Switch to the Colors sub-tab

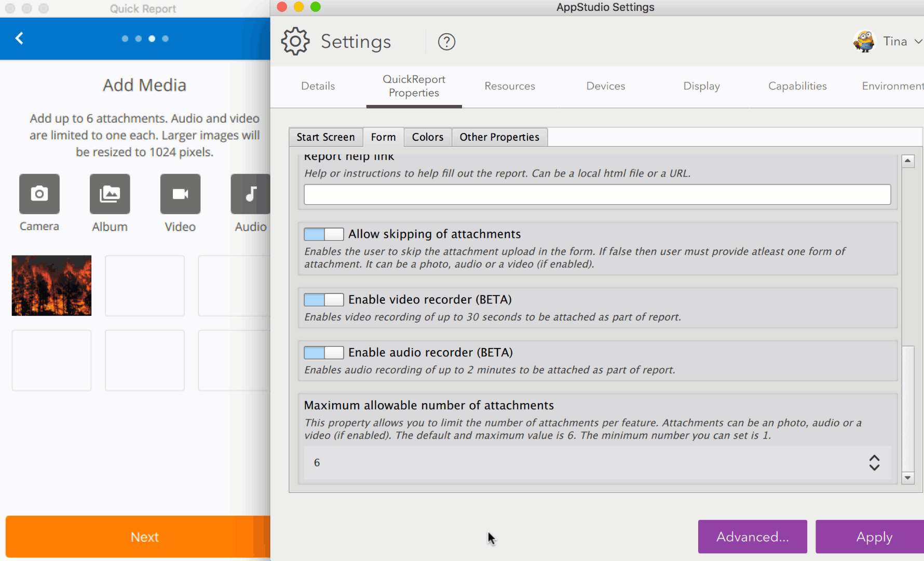click(428, 137)
